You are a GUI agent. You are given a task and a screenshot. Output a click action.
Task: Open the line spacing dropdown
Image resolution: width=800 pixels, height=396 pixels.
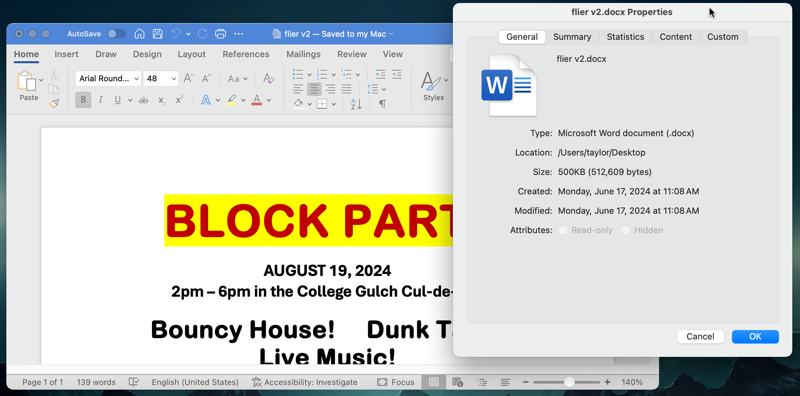pos(376,89)
